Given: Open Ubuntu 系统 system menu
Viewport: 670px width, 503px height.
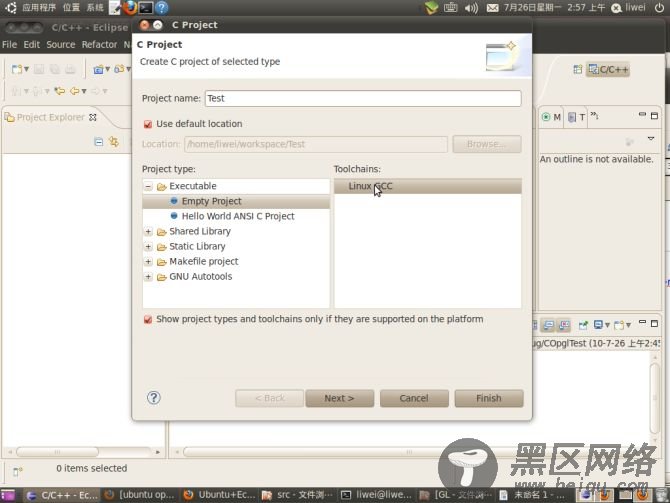Looking at the screenshot, I should tap(95, 7).
